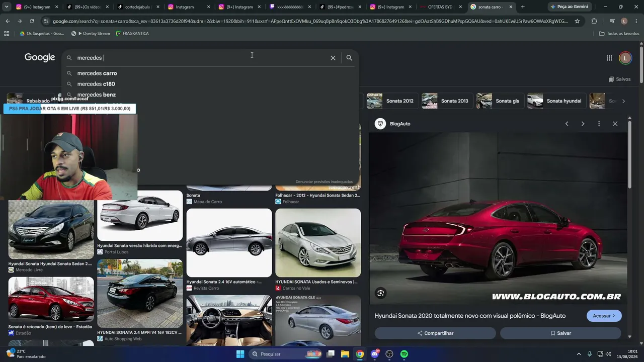
Task: Click the taskbar Pesquisar search box
Action: [285, 354]
